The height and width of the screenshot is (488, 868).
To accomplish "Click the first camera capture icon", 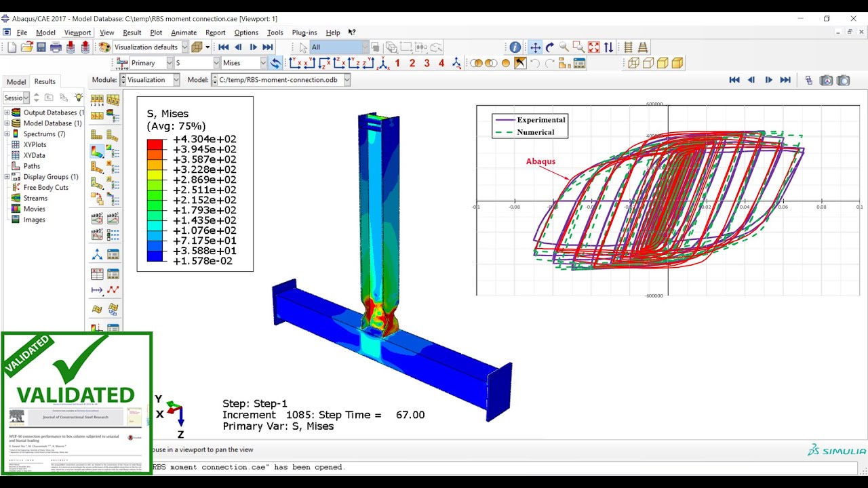I will click(826, 80).
